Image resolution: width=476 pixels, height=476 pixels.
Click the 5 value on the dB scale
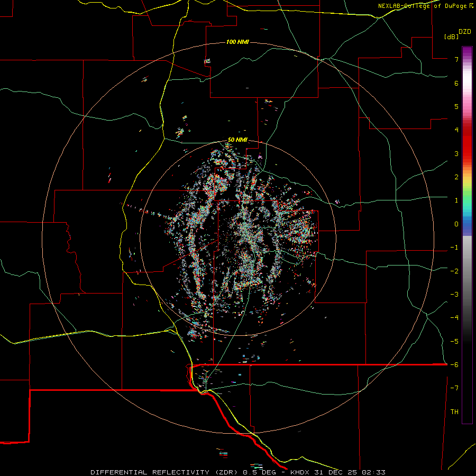[x=456, y=106]
